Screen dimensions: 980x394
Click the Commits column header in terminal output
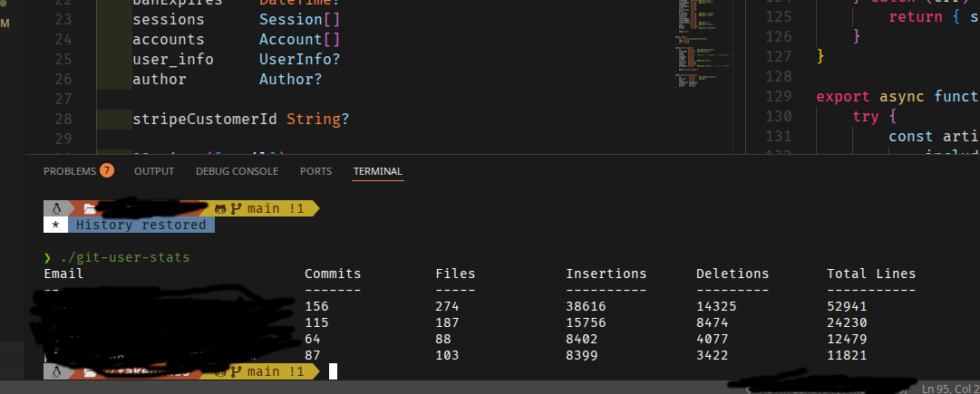tap(333, 274)
